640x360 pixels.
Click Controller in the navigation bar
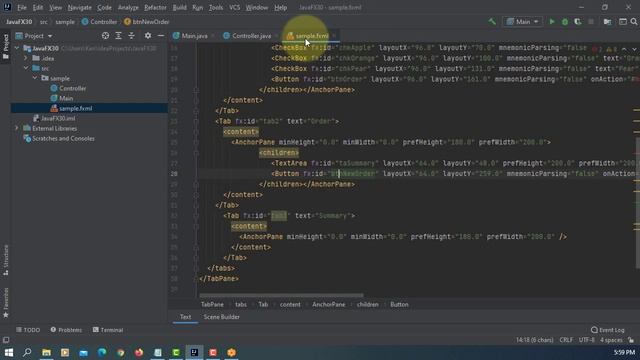tap(103, 22)
